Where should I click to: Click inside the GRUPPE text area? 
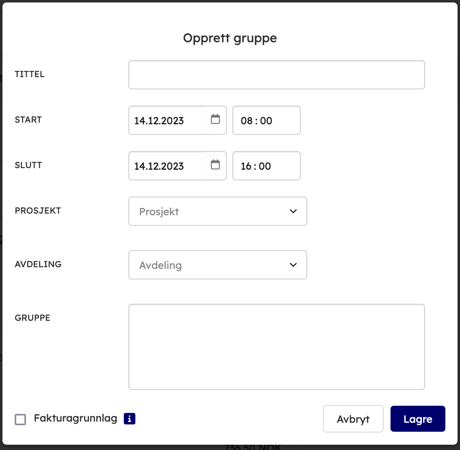276,347
